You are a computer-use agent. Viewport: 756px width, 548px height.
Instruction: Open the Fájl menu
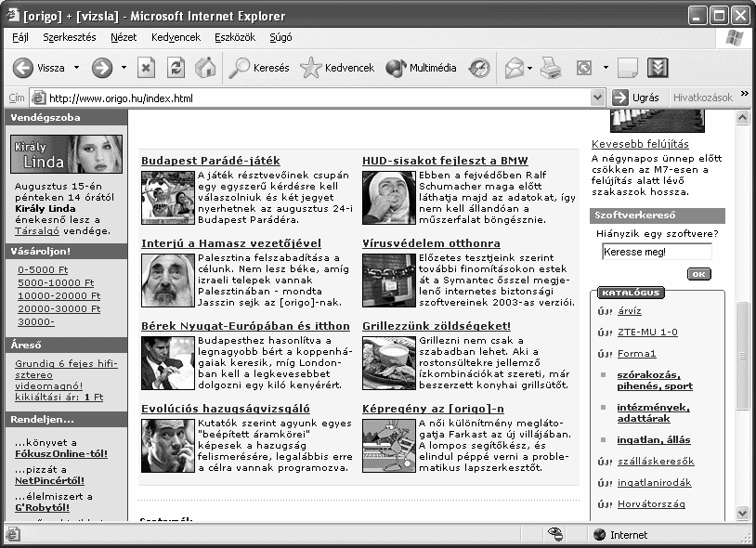pyautogui.click(x=20, y=37)
